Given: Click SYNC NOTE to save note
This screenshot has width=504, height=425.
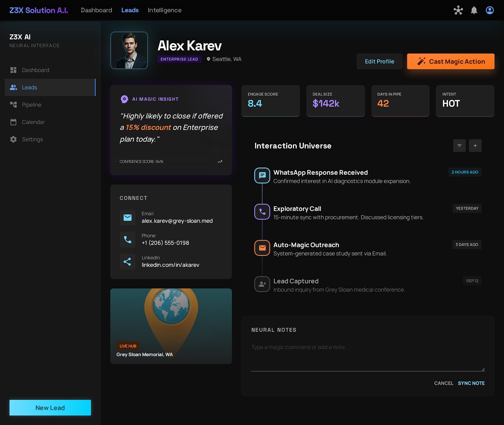Looking at the screenshot, I should (x=471, y=383).
